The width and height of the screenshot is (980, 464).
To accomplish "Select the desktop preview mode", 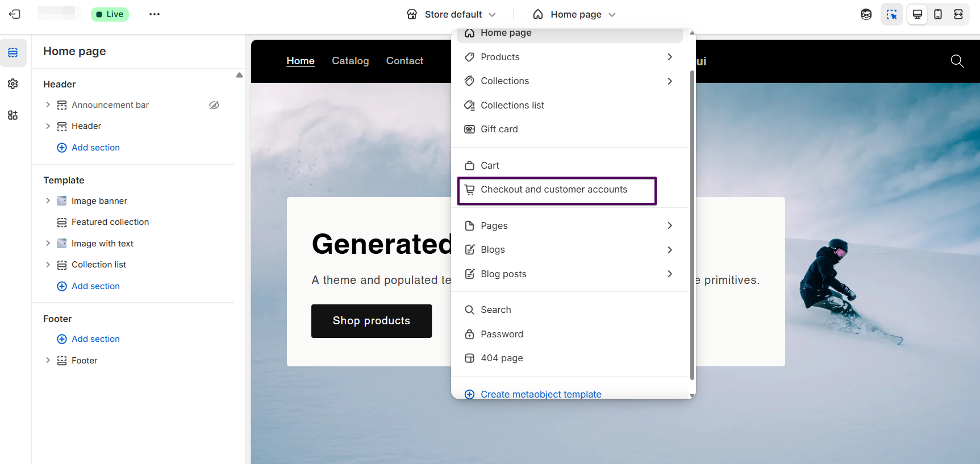I will (x=917, y=14).
